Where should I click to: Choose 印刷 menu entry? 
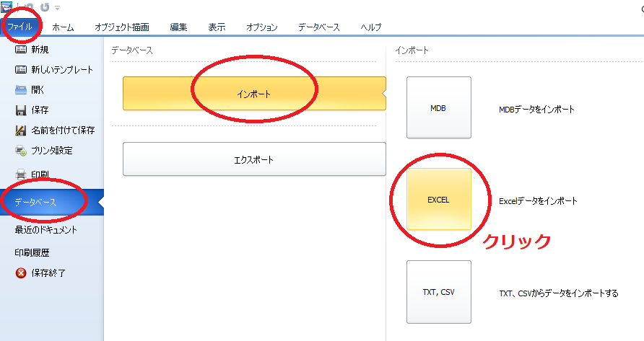coord(40,174)
